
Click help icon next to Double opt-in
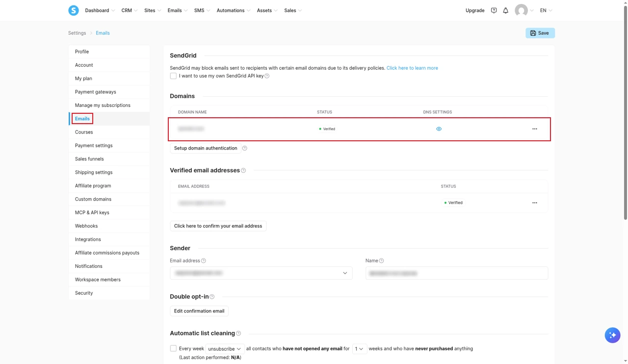pyautogui.click(x=212, y=297)
